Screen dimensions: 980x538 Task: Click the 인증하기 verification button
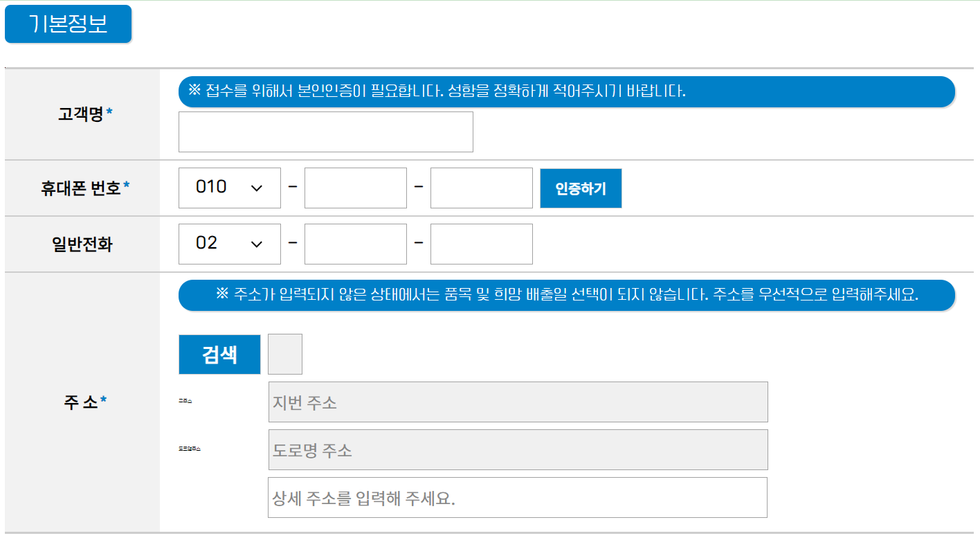pos(581,188)
